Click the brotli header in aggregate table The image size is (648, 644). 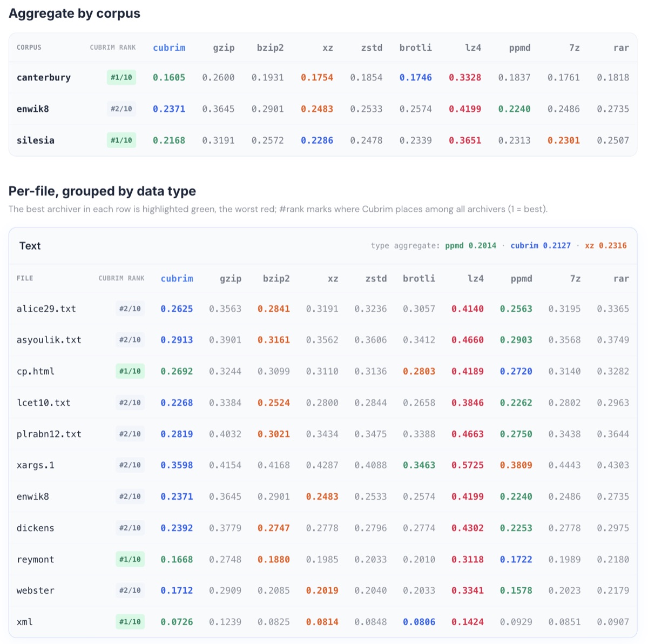pyautogui.click(x=416, y=48)
